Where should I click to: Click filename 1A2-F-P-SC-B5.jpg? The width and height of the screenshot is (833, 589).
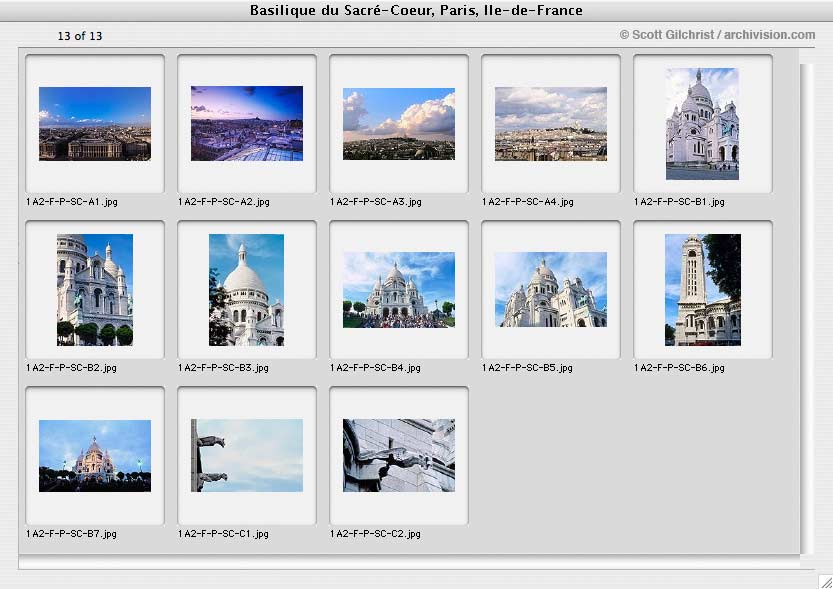point(527,368)
